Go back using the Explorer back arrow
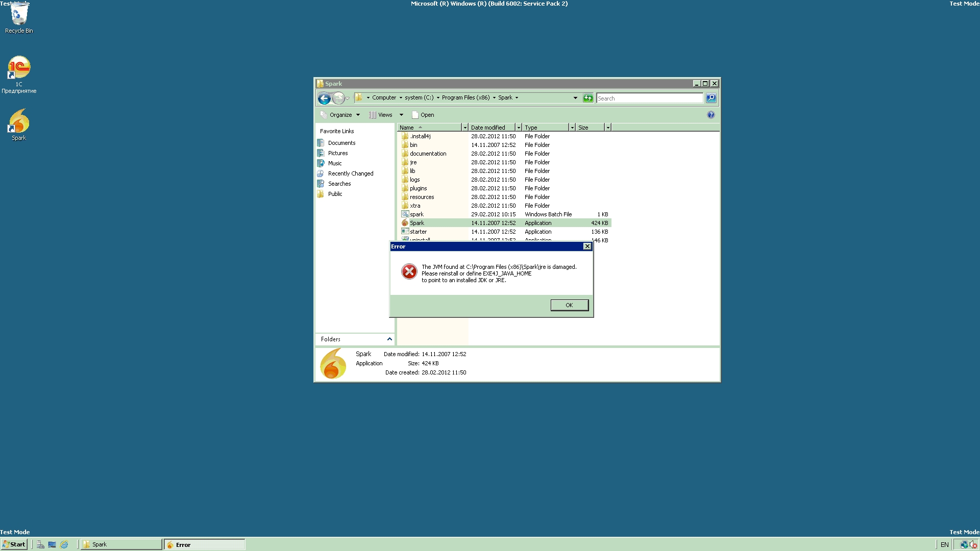Viewport: 980px width, 551px height. tap(324, 98)
